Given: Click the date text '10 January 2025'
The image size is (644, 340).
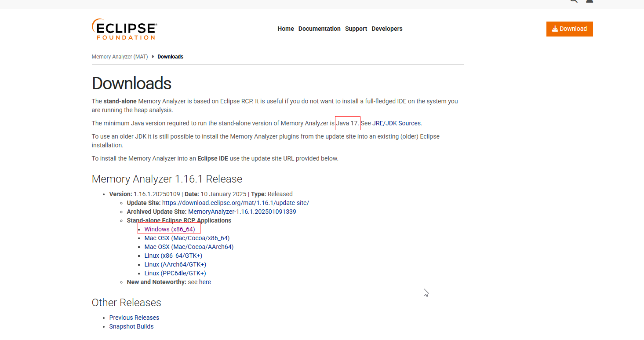Looking at the screenshot, I should point(223,194).
